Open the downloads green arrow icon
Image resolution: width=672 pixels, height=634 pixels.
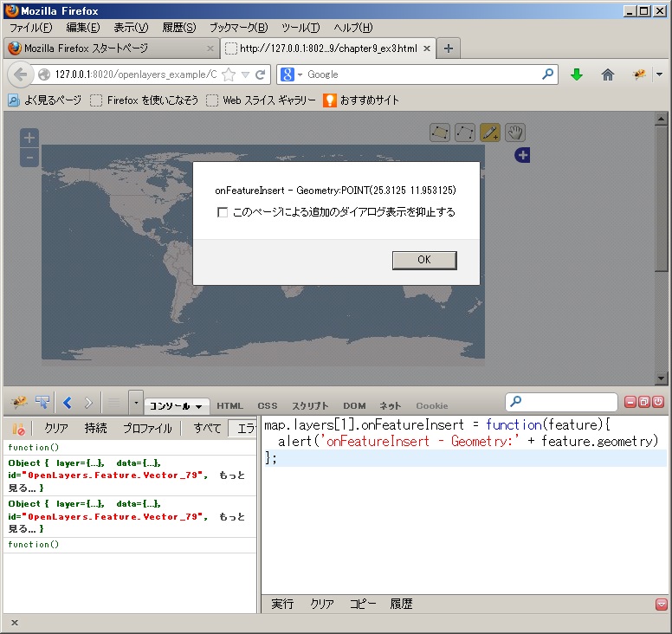577,74
